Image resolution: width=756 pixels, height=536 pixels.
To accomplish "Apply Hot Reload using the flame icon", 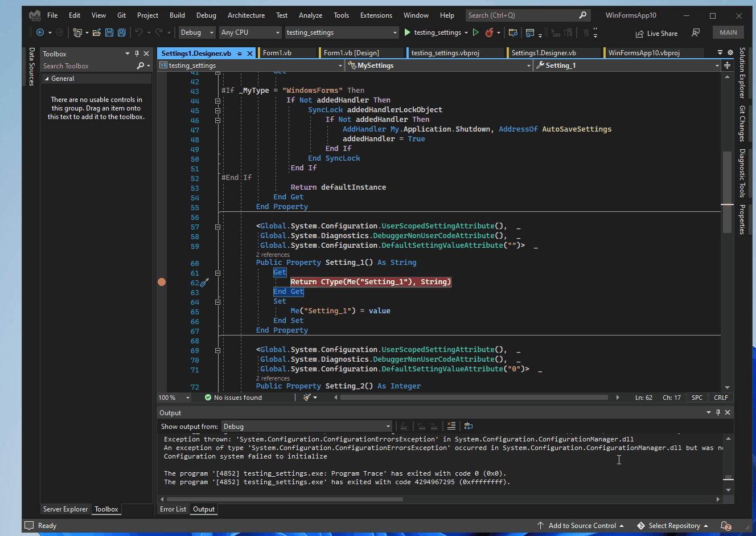I will click(490, 32).
